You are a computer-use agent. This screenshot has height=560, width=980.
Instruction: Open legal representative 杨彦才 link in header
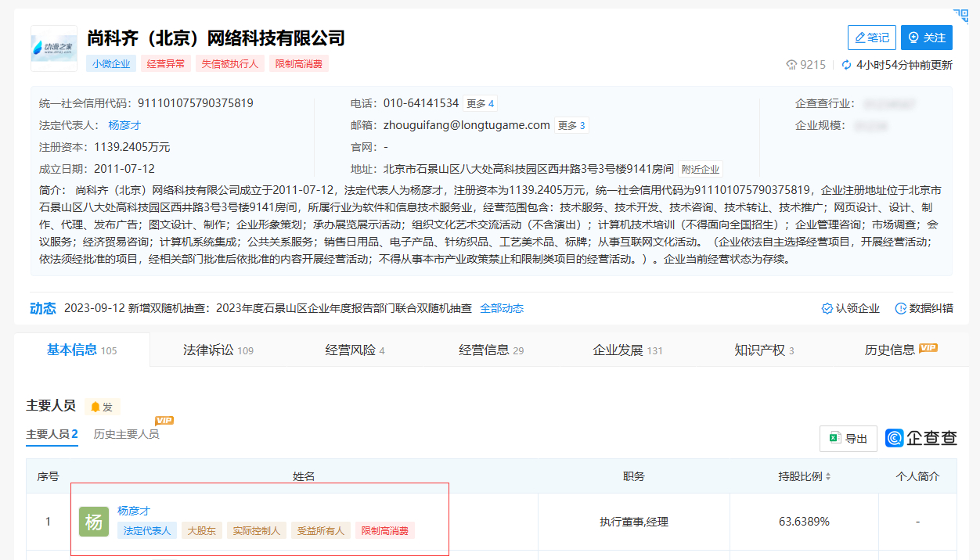pyautogui.click(x=124, y=125)
